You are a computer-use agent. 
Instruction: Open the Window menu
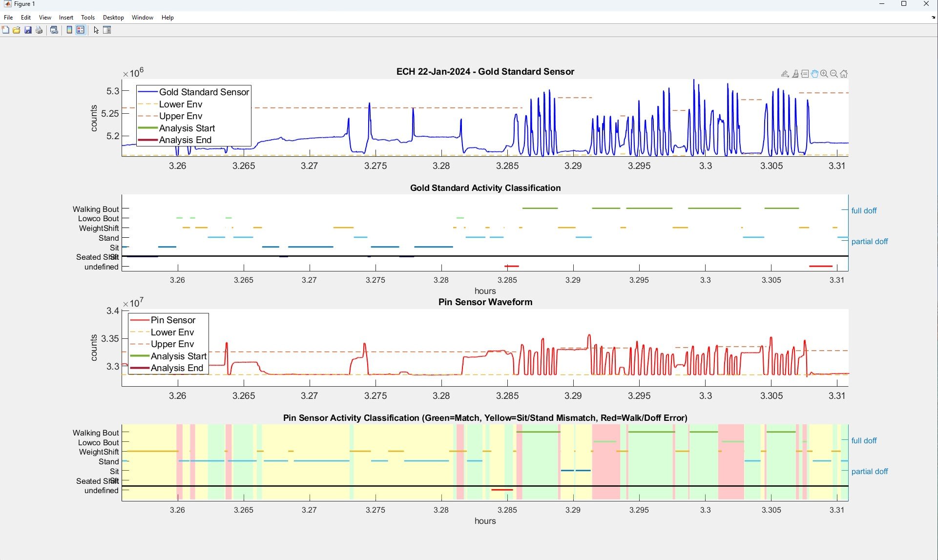coord(143,18)
